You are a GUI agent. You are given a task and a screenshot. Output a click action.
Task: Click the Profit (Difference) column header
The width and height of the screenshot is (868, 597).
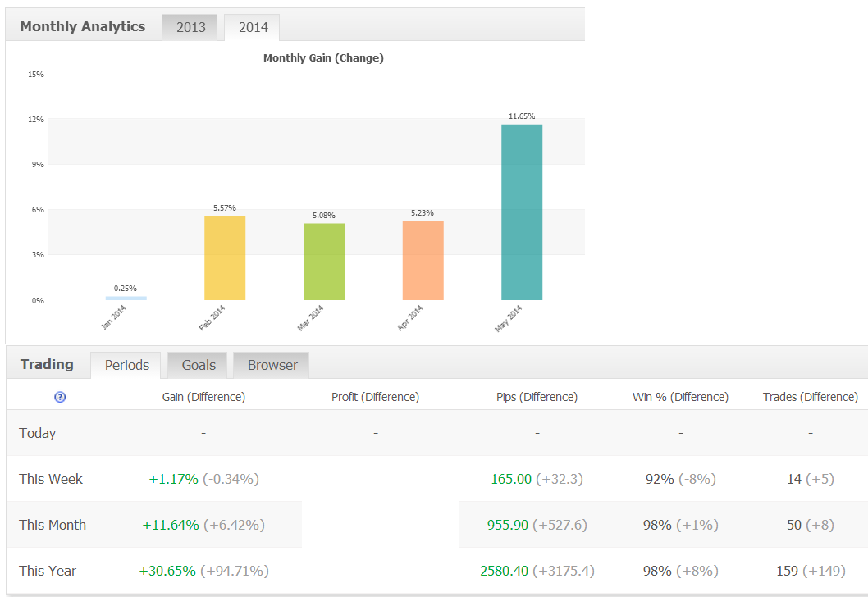375,397
